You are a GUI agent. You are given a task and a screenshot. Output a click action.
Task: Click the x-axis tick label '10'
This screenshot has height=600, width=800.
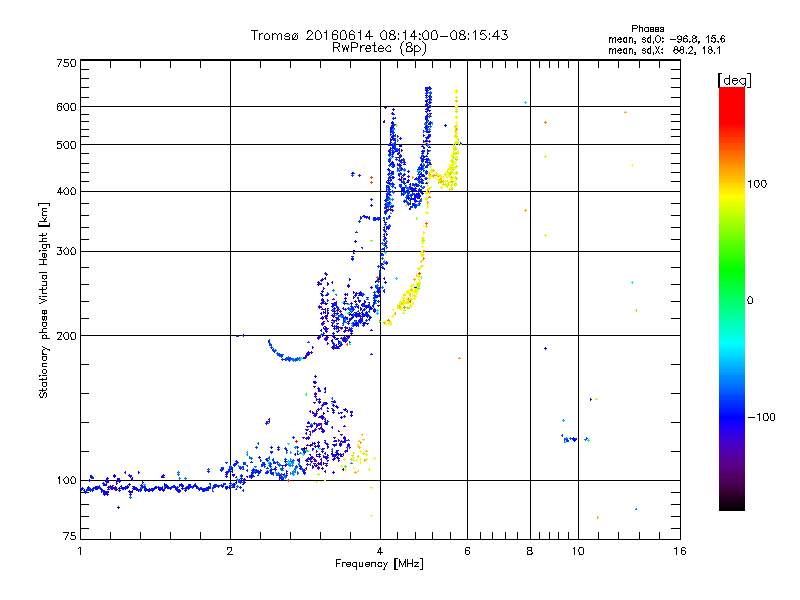(578, 551)
